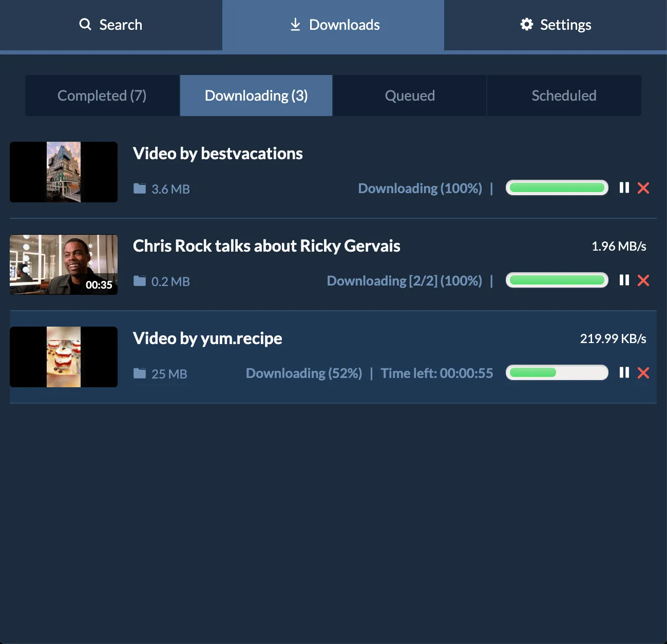Open folder for Chris Rock video
This screenshot has height=644, width=667.
pos(139,281)
